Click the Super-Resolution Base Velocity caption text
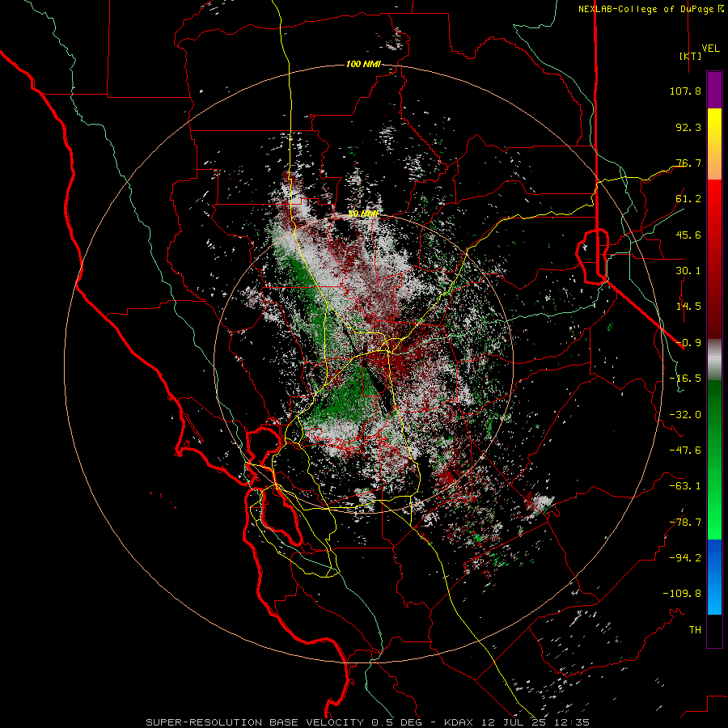This screenshot has width=728, height=728. pos(368,722)
